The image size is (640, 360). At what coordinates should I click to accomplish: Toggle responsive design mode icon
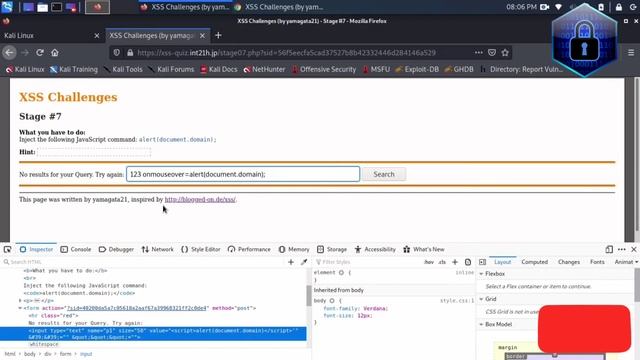click(609, 249)
